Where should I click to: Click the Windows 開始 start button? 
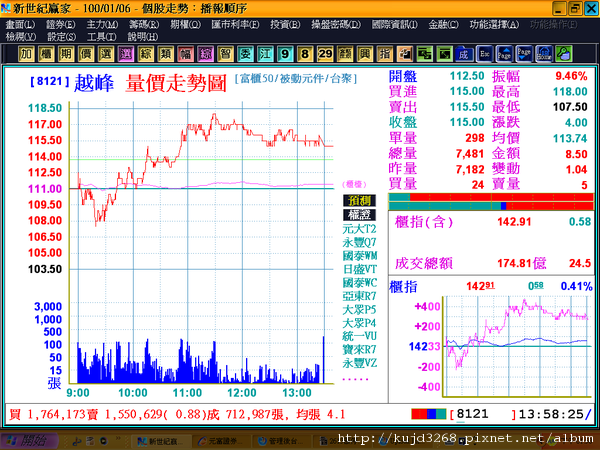coord(29,441)
